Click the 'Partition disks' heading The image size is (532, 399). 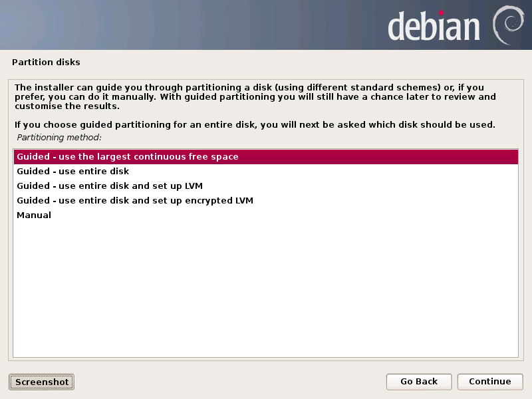46,62
